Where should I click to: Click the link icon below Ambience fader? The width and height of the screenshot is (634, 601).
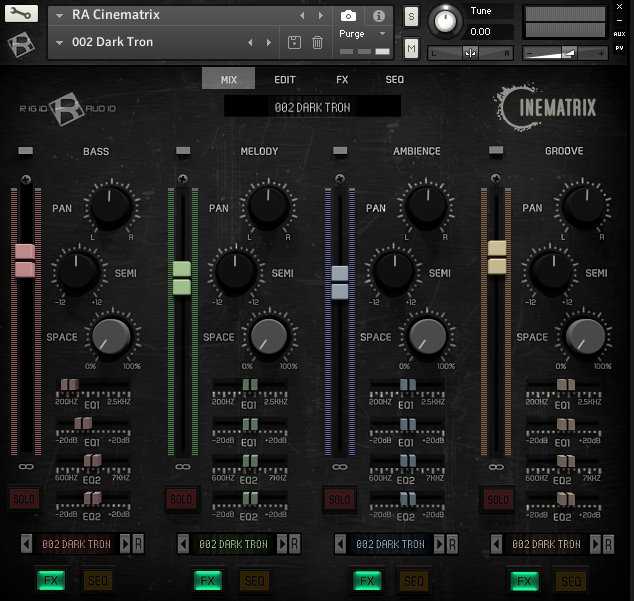coord(340,467)
